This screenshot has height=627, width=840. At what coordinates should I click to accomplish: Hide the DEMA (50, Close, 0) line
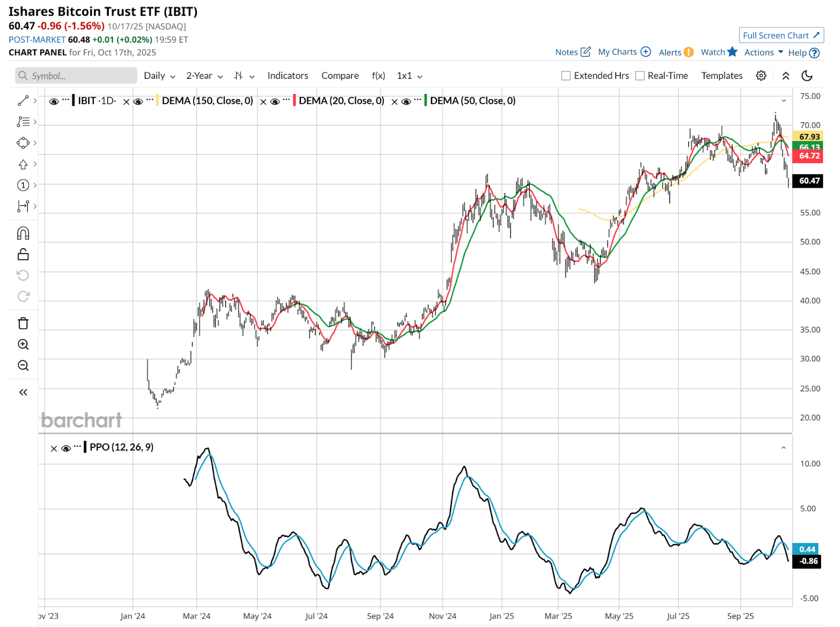pyautogui.click(x=406, y=101)
